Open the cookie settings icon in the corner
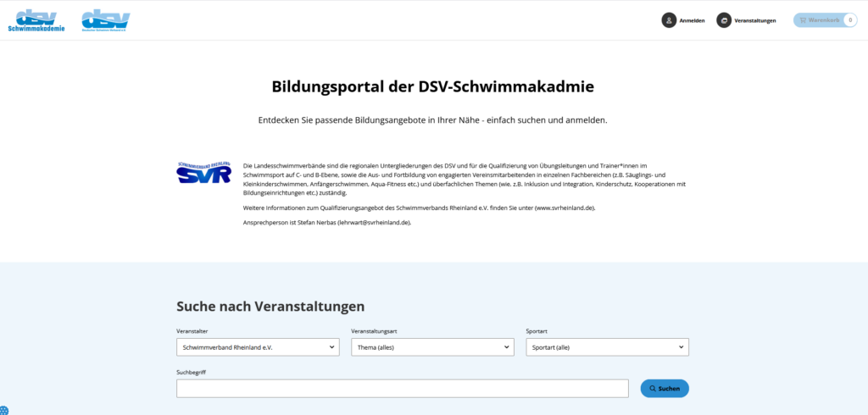 (x=4, y=411)
